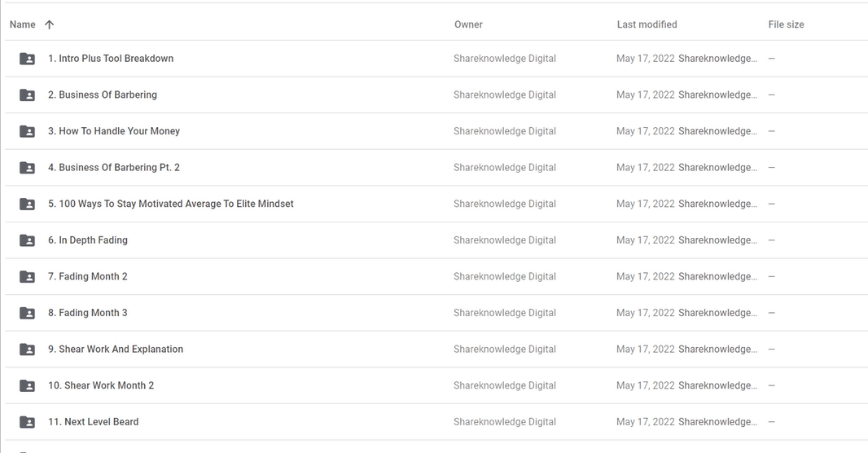Click folder icon next to In Depth Fading
Screen dimensions: 868x453
tap(27, 240)
